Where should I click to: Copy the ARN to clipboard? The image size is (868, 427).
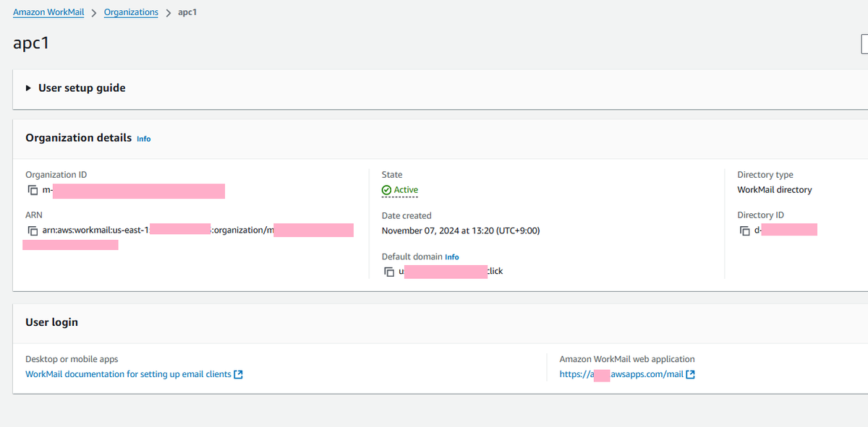pos(33,231)
